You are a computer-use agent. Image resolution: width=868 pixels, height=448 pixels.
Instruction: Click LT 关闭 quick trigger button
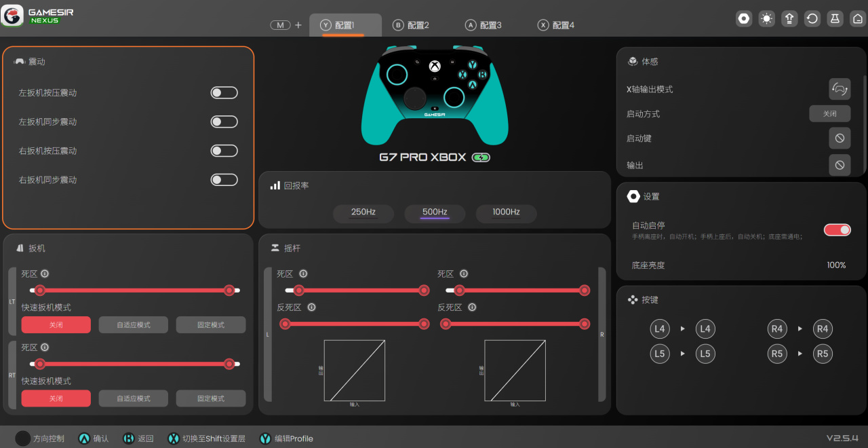coord(56,325)
